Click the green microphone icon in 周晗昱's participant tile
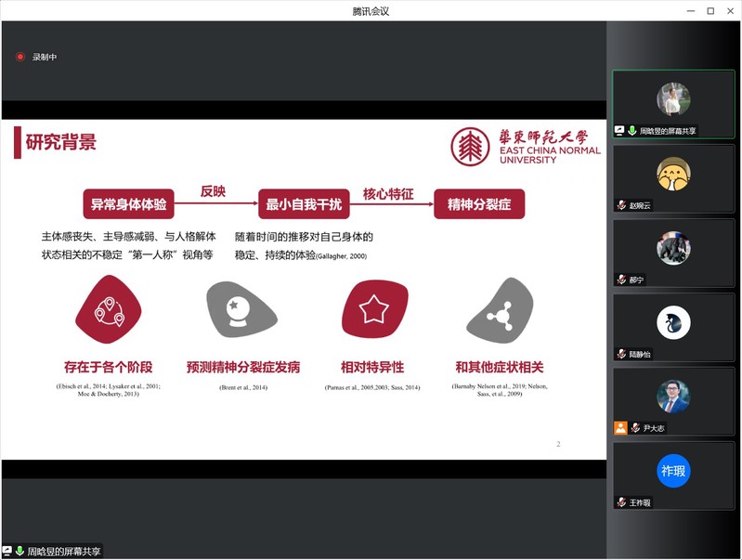742x560 pixels. [631, 131]
